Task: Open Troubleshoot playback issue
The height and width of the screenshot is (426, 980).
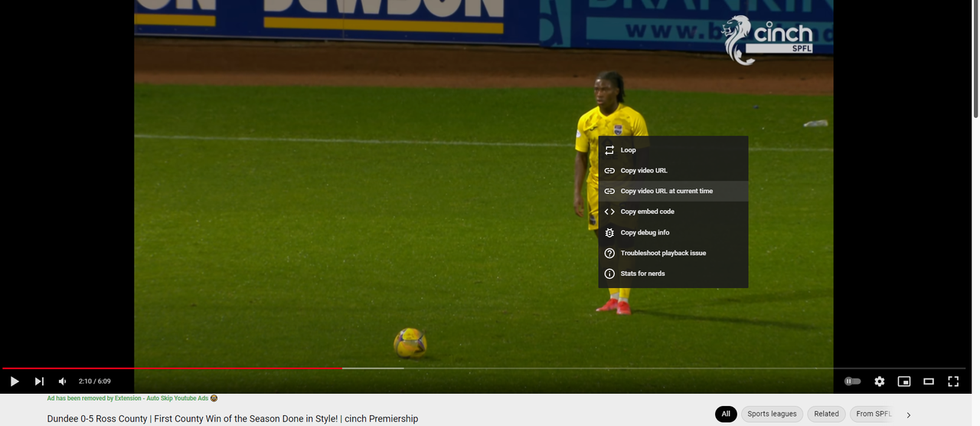Action: coord(673,253)
